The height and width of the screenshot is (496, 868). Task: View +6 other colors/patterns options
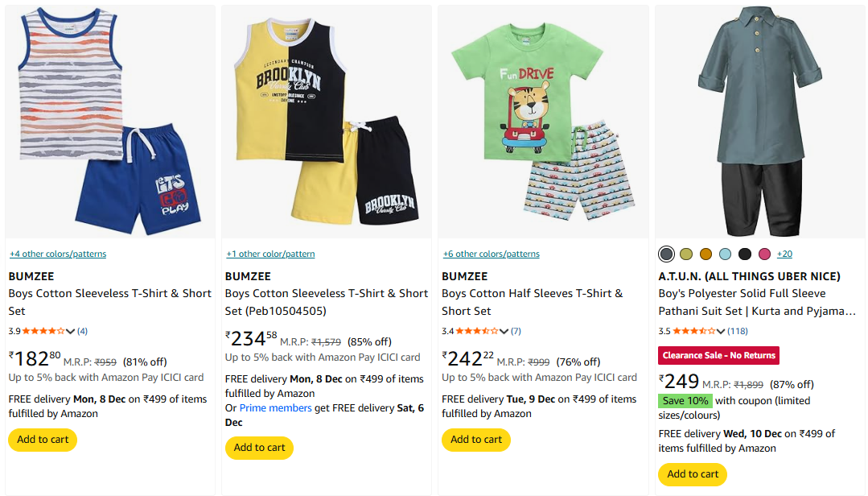491,254
